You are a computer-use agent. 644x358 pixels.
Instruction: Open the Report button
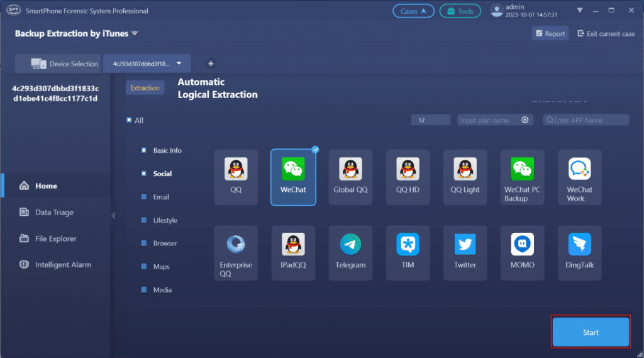point(550,34)
